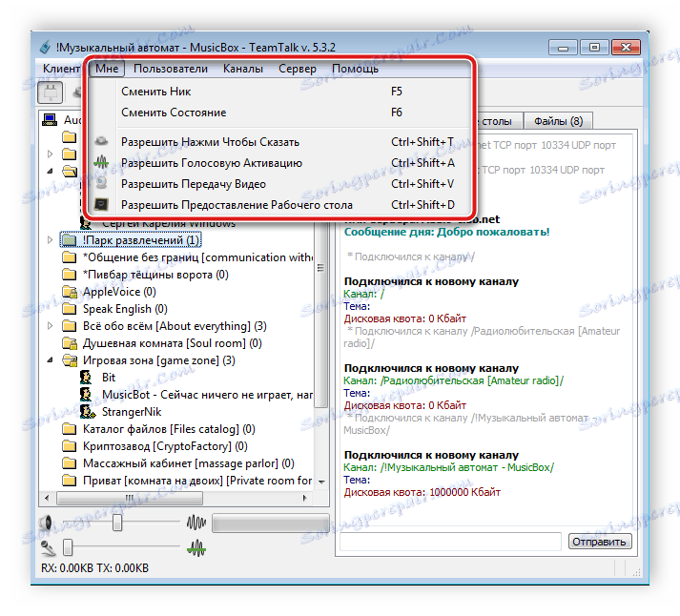Image resolution: width=680 pixels, height=616 pixels.
Task: Click the push-to-talk icon in the menu
Action: coord(101,142)
